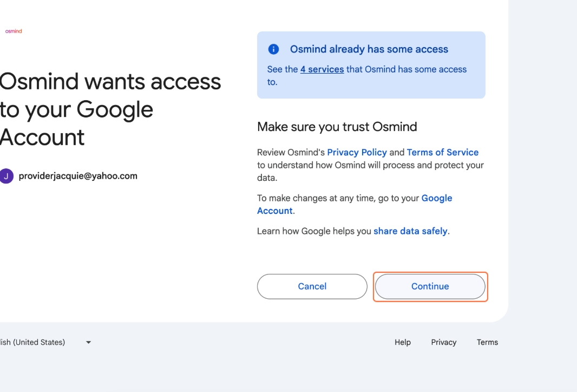
Task: Click the Cancel button
Action: click(312, 286)
